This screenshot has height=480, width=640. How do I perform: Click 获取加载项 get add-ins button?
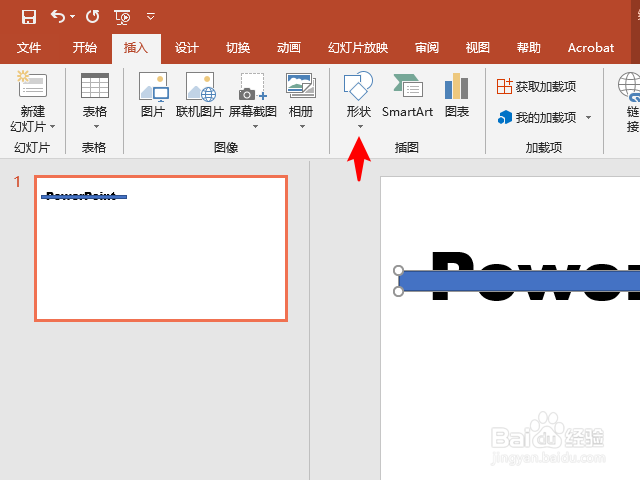tap(536, 87)
